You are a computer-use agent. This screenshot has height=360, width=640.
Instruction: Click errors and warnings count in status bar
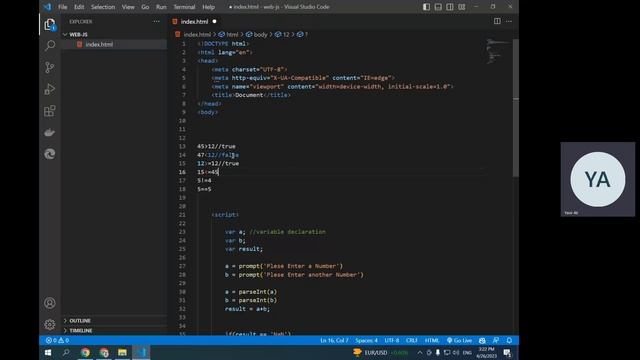coord(57,340)
